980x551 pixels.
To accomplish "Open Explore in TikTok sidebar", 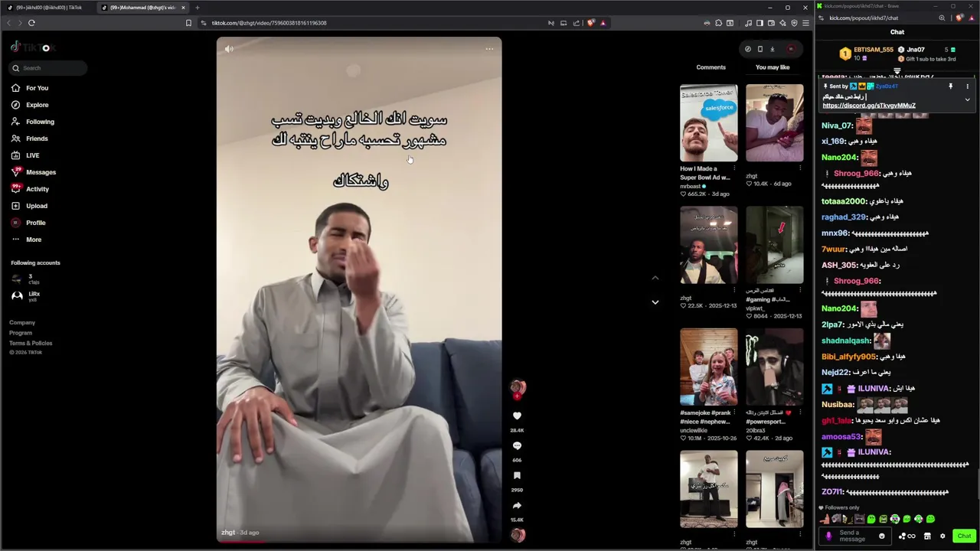I will (x=31, y=105).
